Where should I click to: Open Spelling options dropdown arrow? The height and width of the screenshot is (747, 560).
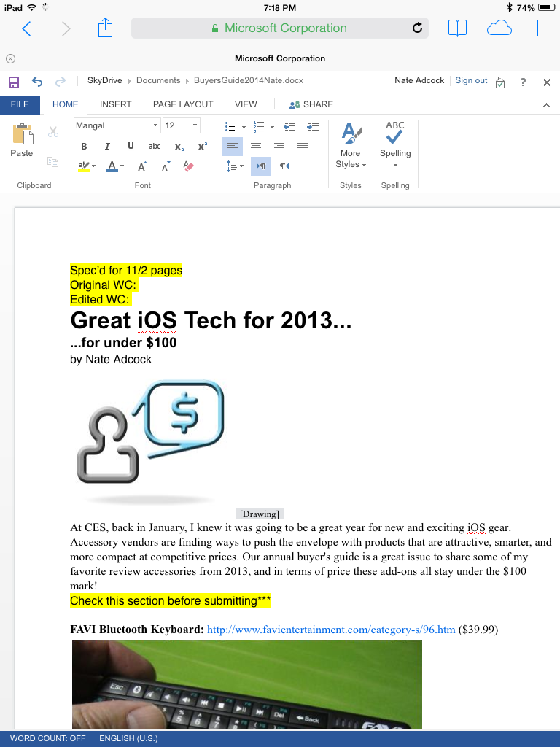[x=395, y=165]
